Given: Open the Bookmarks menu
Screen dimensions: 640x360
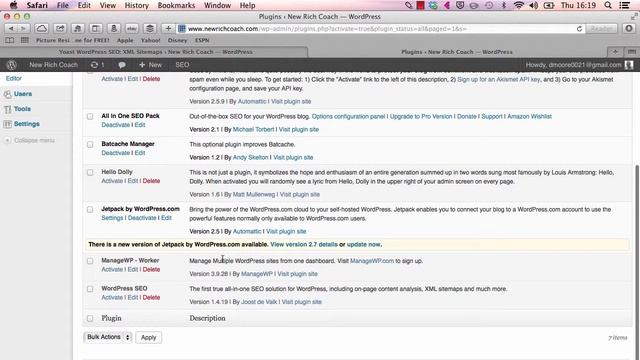Looking at the screenshot, I should pos(176,5).
